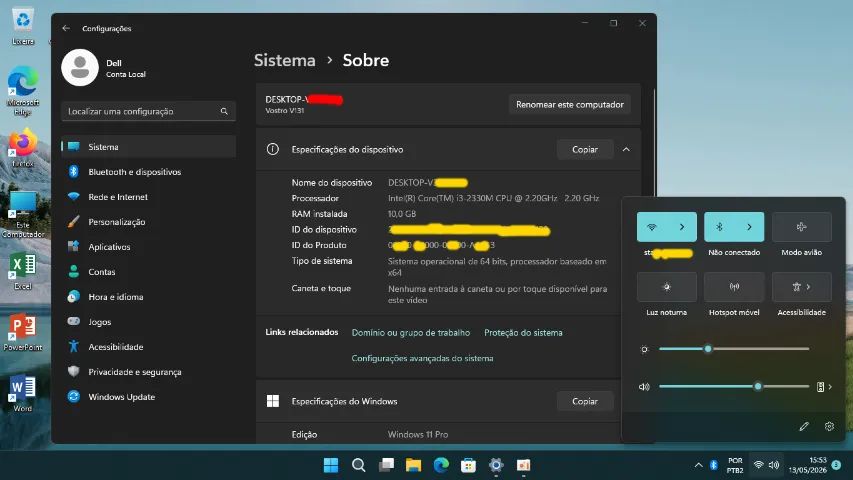The image size is (853, 480).
Task: Click the search magnifier in settings search box
Action: coord(224,111)
